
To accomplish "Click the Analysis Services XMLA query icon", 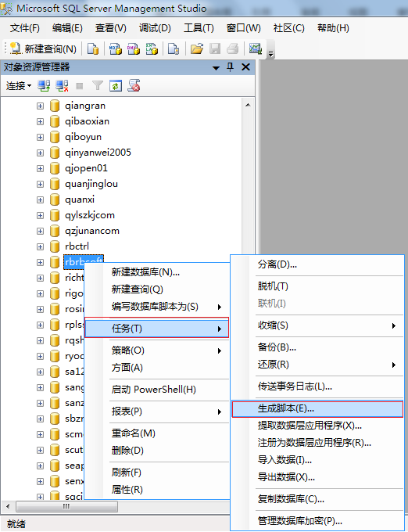I will 152,49.
